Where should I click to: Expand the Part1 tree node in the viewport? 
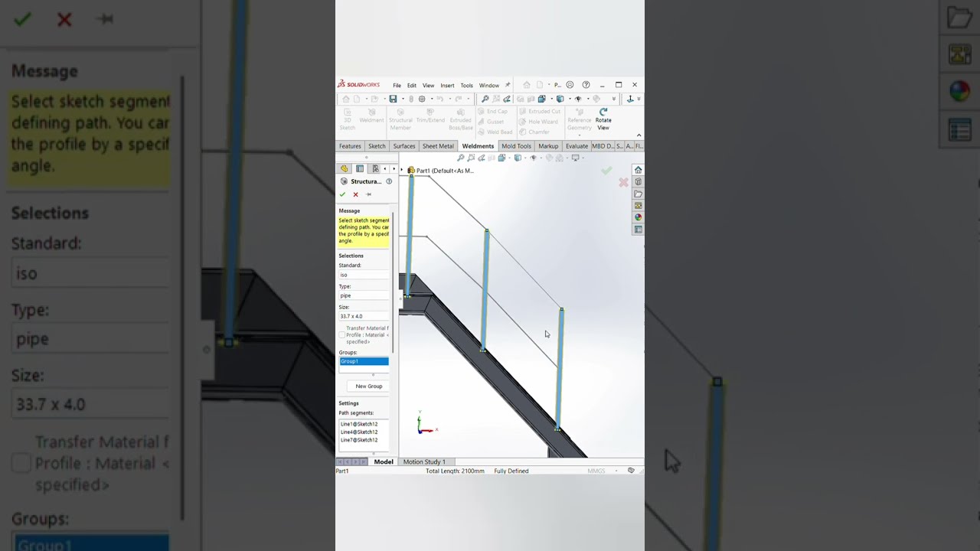pyautogui.click(x=402, y=170)
